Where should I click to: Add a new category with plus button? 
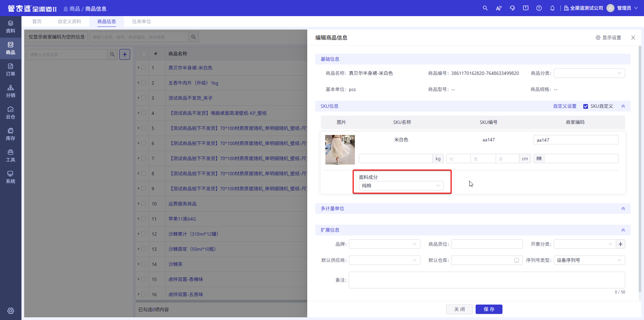(x=125, y=54)
